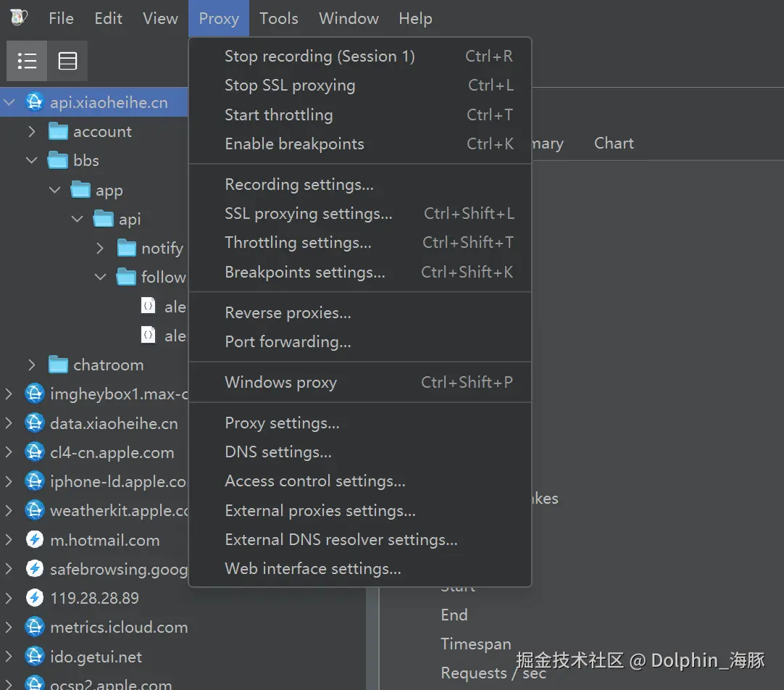Click globe icon beside ido.getui.net
The width and height of the screenshot is (784, 690).
click(x=35, y=657)
